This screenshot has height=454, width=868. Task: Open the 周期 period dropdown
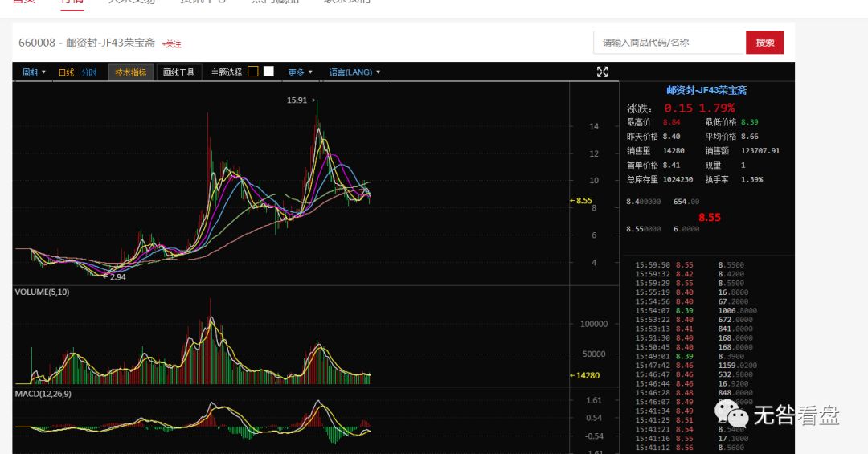tap(34, 72)
